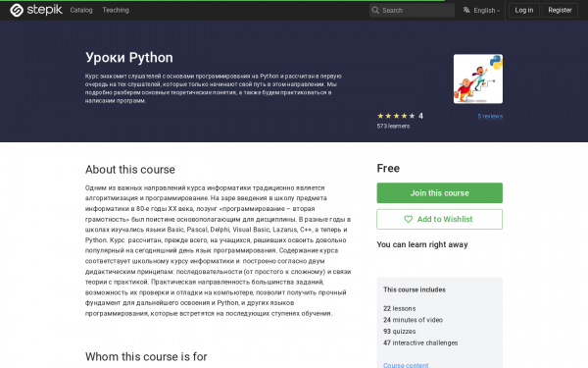This screenshot has width=588, height=368.
Task: Click the 24 minutes of video entry
Action: (413, 320)
